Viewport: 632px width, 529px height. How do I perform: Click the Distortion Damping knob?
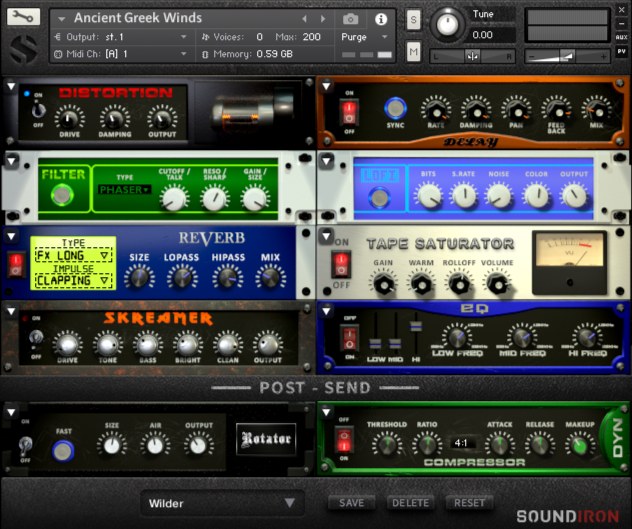[115, 118]
